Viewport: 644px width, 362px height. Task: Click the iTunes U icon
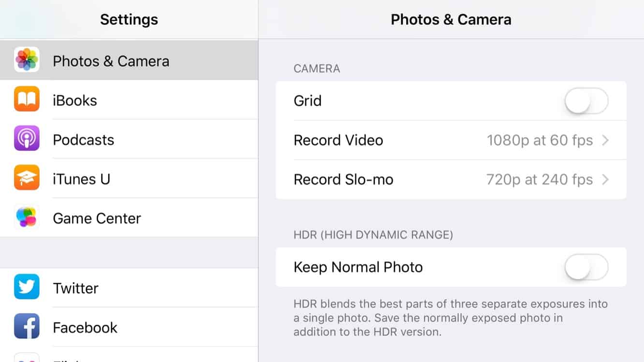(x=27, y=178)
